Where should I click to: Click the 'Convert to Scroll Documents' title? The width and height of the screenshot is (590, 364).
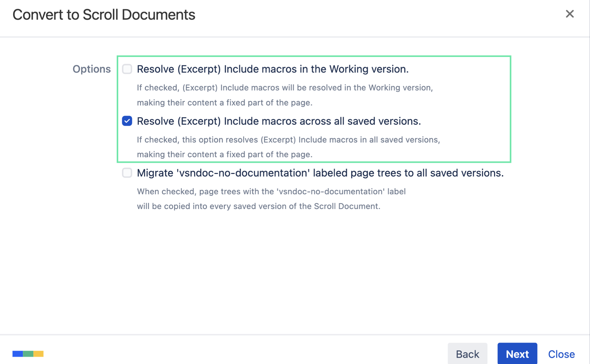[104, 14]
